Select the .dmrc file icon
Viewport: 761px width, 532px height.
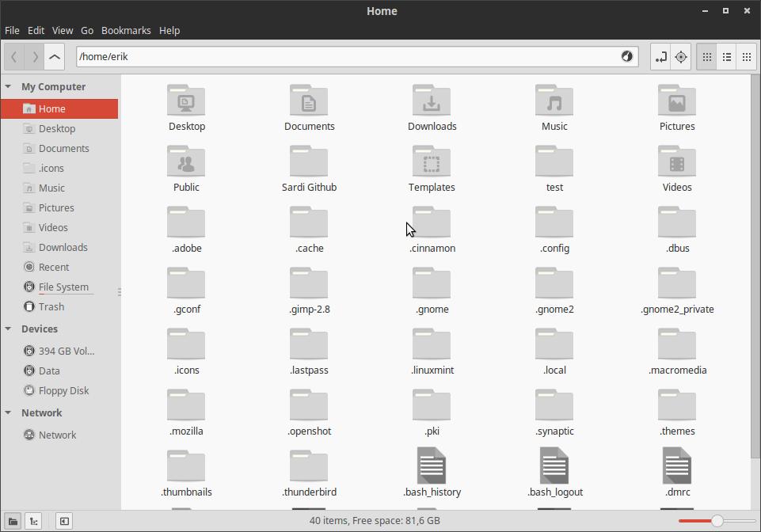(x=677, y=466)
